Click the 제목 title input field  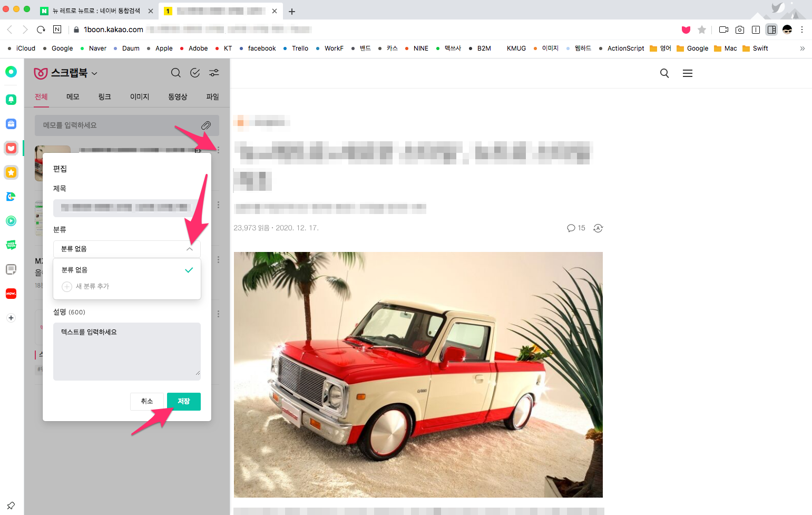(127, 208)
